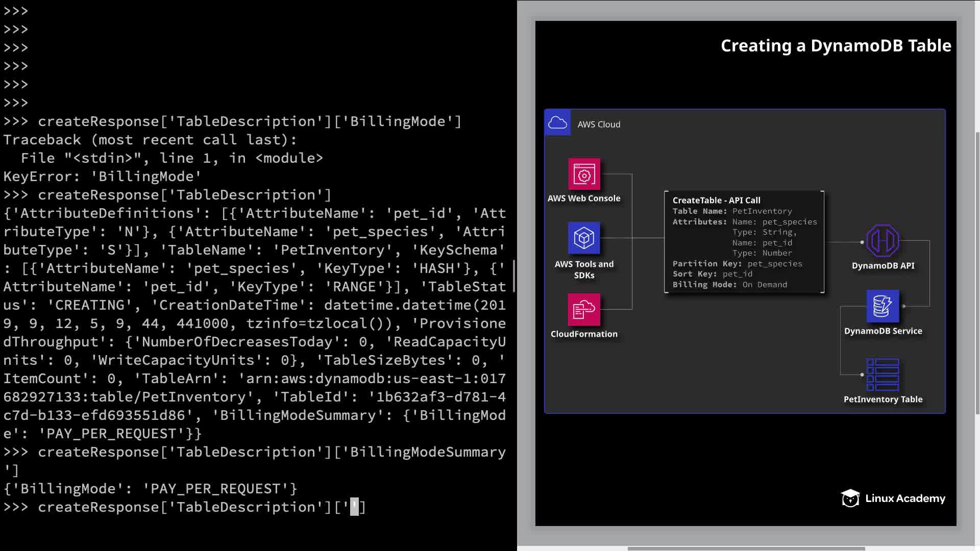The image size is (980, 551).
Task: Click the AWS Web Console icon
Action: coord(584,174)
